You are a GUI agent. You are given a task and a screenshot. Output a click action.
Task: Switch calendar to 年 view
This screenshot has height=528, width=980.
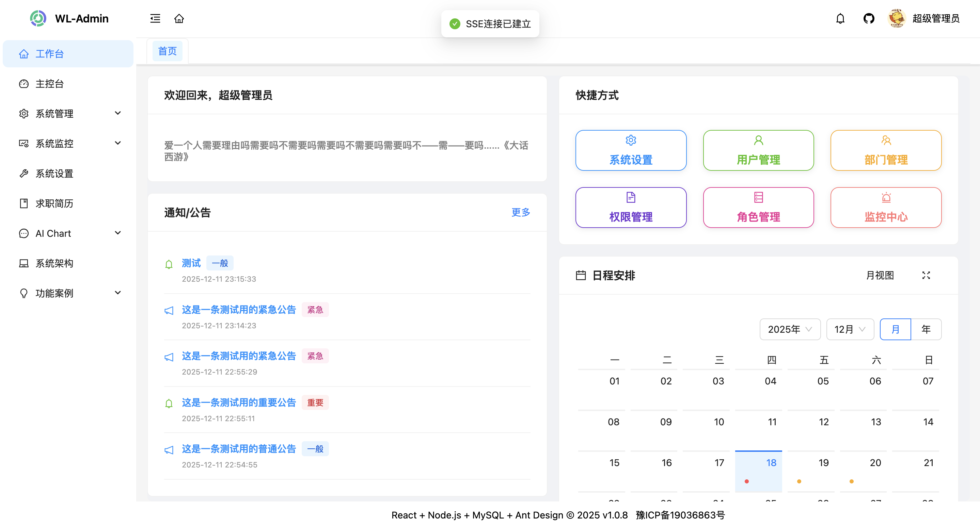click(926, 329)
